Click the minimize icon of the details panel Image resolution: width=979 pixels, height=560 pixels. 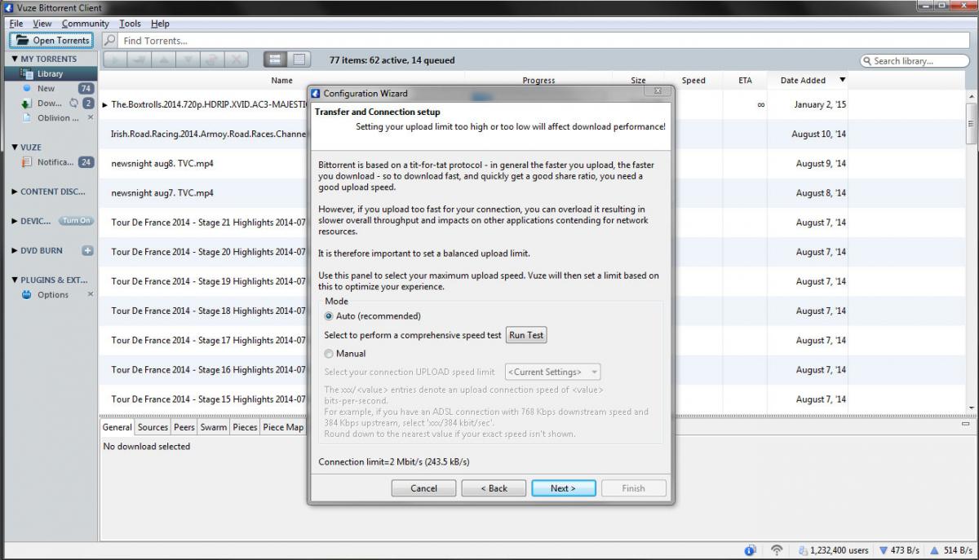click(966, 424)
